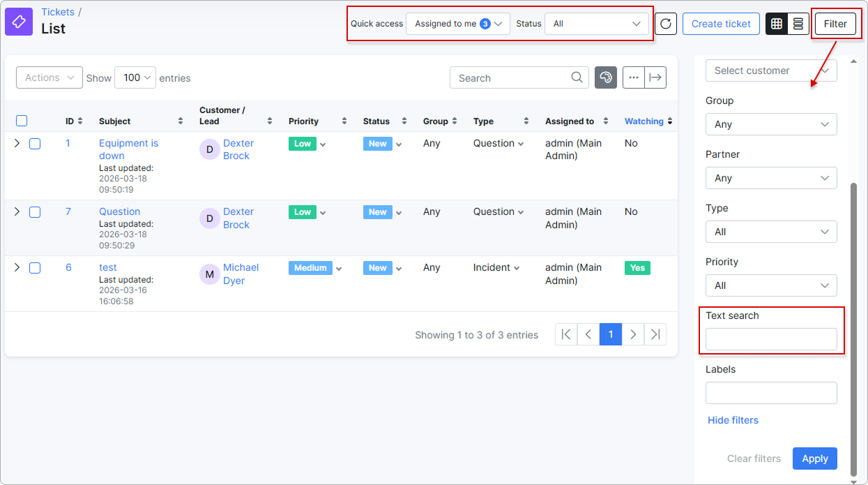Go to next page arrow
This screenshot has height=485, width=868.
pos(633,334)
